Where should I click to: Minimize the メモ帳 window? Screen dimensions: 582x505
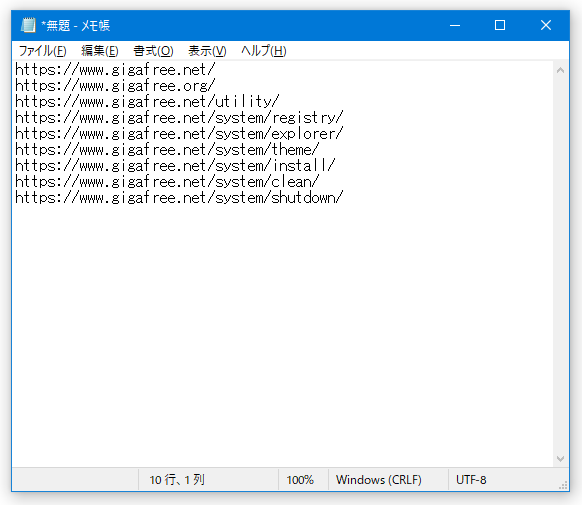[455, 25]
